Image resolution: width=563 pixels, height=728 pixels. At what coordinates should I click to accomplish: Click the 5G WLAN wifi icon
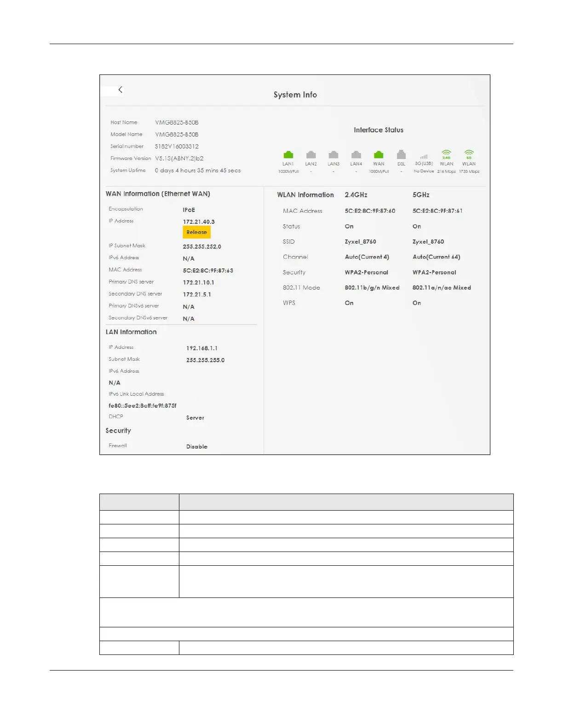click(x=469, y=154)
